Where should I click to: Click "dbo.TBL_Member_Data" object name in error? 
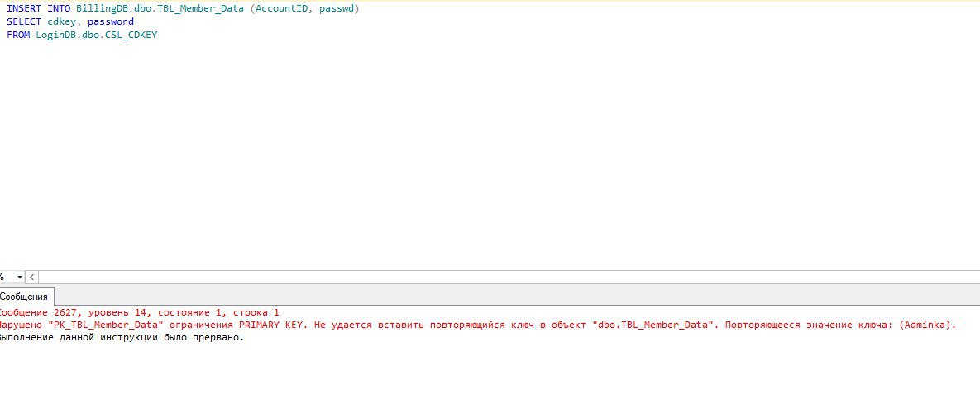coord(654,325)
